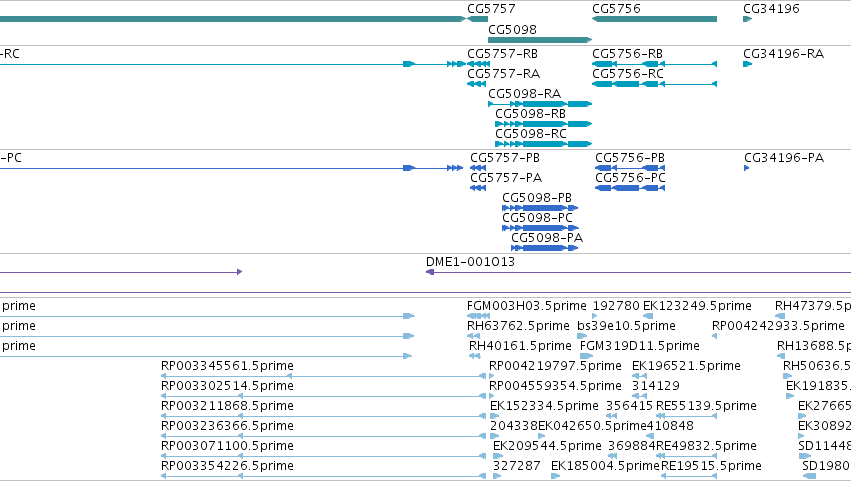Screen dimensions: 851x481
Task: Select the 204338 EST label
Action: [514, 426]
